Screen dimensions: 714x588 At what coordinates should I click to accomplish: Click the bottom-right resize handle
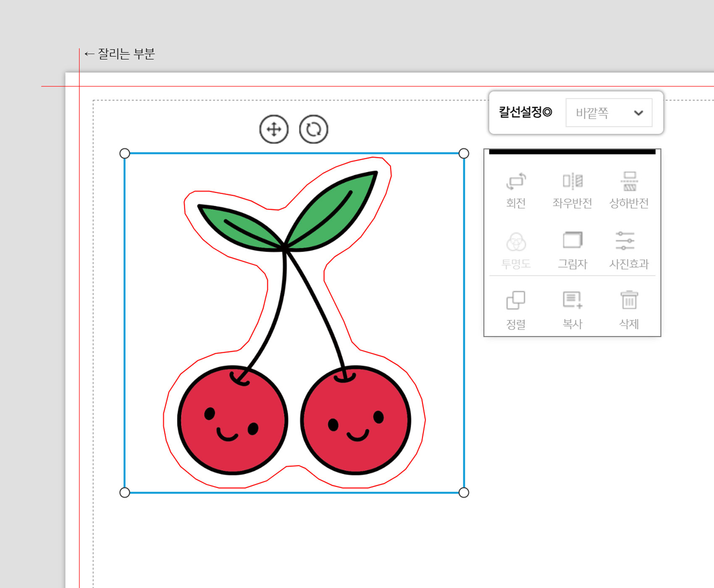coord(464,492)
